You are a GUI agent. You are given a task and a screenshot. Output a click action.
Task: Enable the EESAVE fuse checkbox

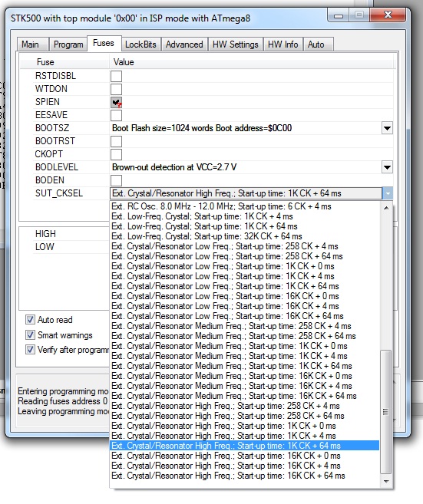coord(117,115)
